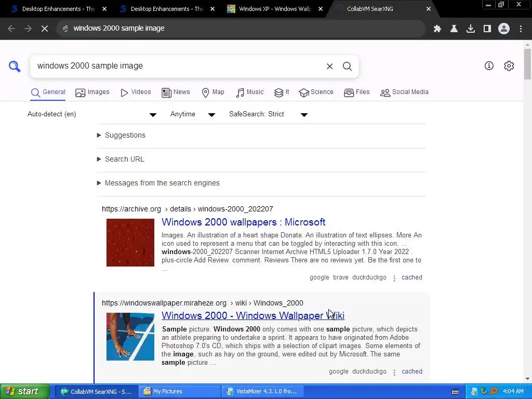Expand the Suggestions section
The image size is (532, 399).
[121, 135]
